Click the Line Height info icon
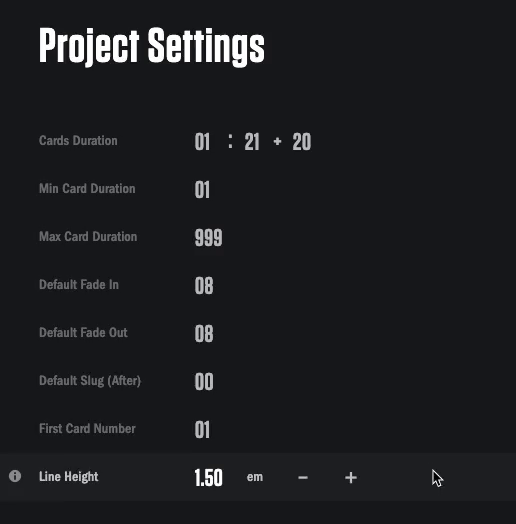This screenshot has height=524, width=516. [x=15, y=476]
